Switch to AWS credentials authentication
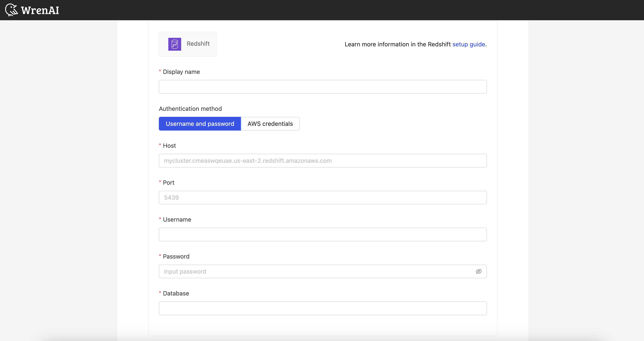The width and height of the screenshot is (644, 341). click(x=270, y=124)
